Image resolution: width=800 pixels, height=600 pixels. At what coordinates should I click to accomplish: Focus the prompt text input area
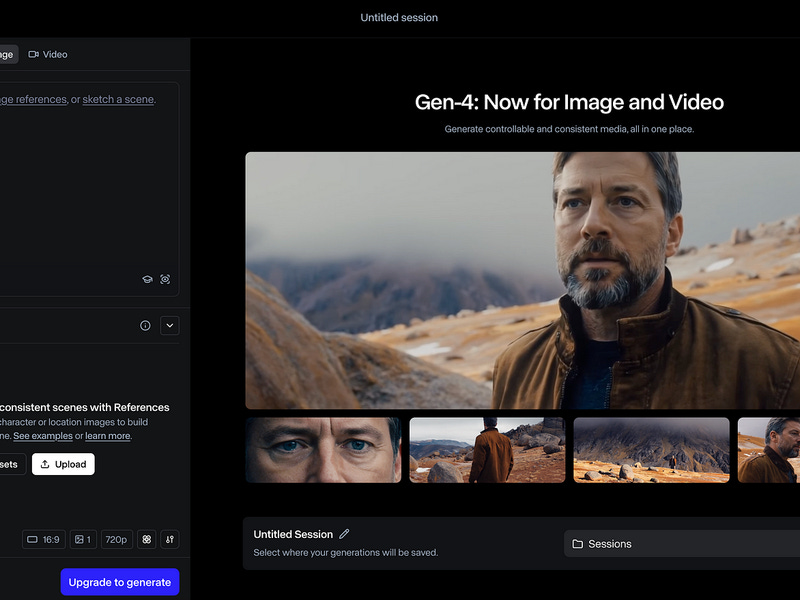tap(89, 189)
